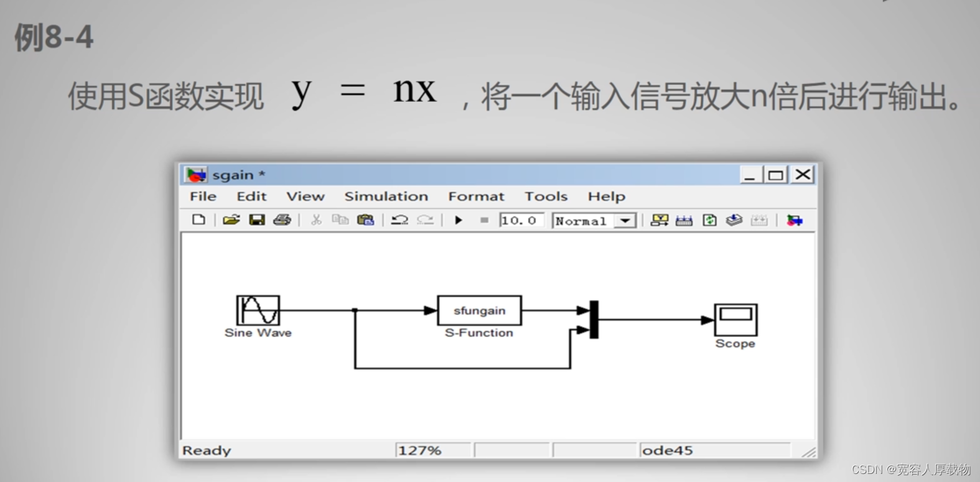Click the Scope block label
Image resolution: width=980 pixels, height=482 pixels.
[735, 343]
